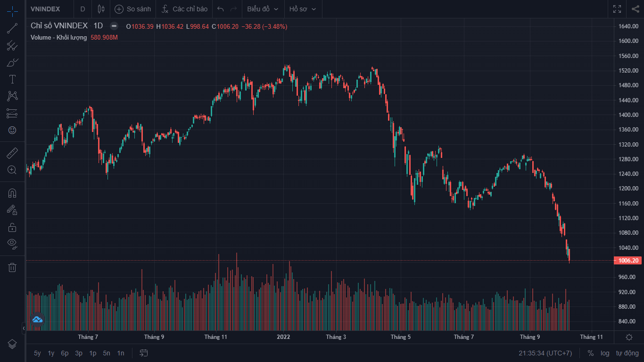Viewport: 644px width, 362px height.
Task: Set time range to 3p
Action: point(79,353)
